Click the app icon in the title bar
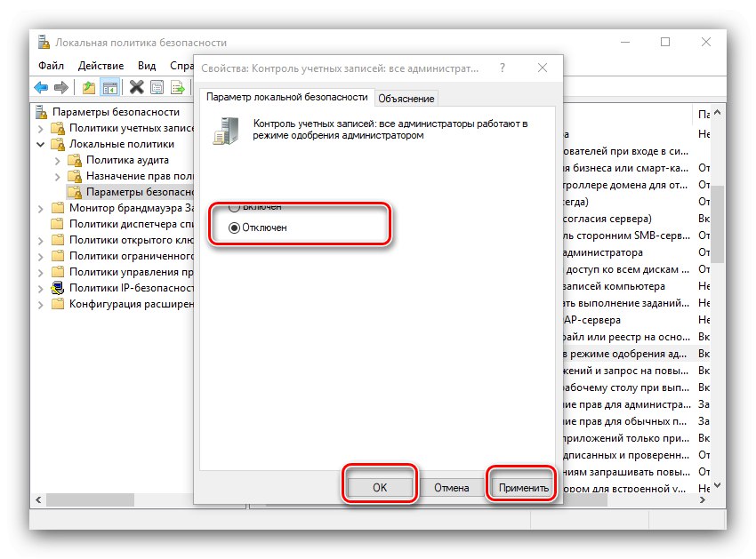 [44, 43]
